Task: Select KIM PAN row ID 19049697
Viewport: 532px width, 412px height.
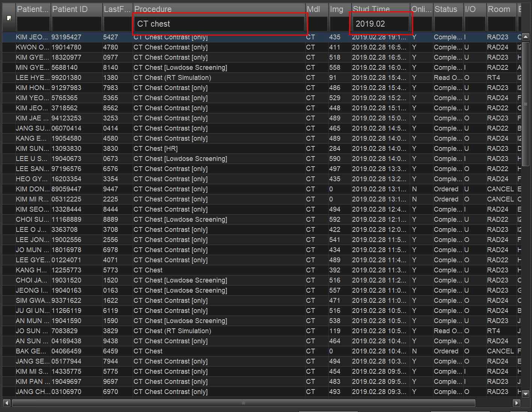Action: point(262,382)
